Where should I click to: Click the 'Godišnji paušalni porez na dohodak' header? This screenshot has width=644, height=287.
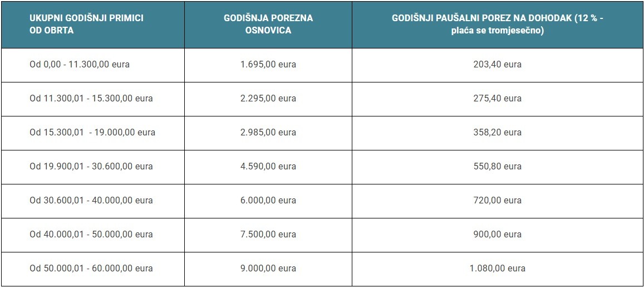coord(497,24)
